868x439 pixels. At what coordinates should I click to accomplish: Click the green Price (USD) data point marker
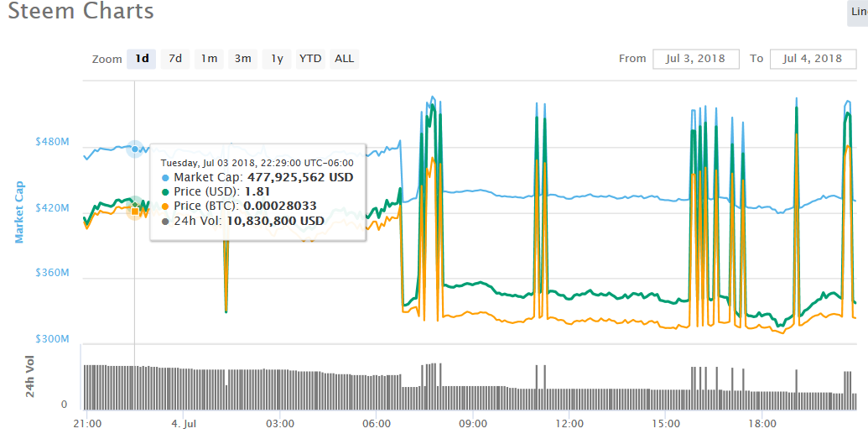(x=134, y=204)
